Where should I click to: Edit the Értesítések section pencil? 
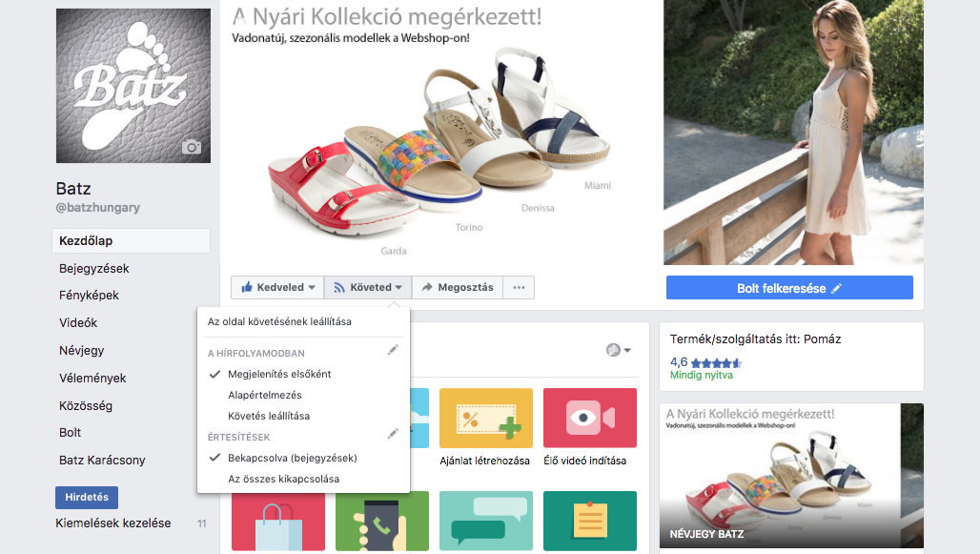coord(393,433)
